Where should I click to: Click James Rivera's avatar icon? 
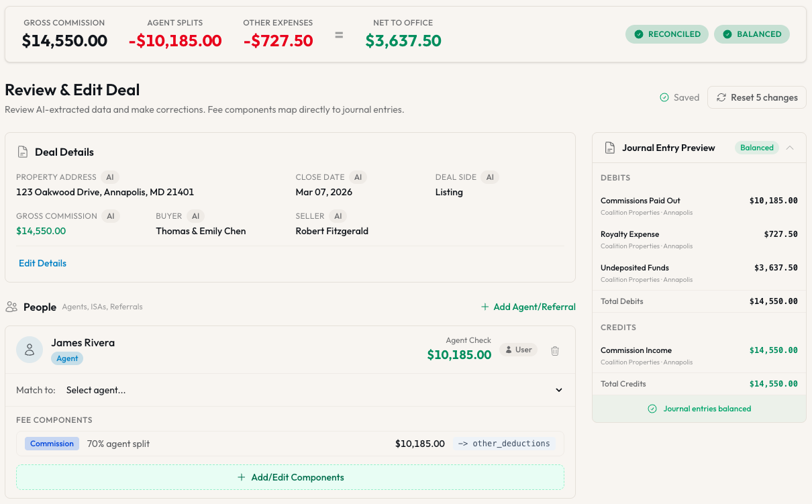pyautogui.click(x=30, y=349)
